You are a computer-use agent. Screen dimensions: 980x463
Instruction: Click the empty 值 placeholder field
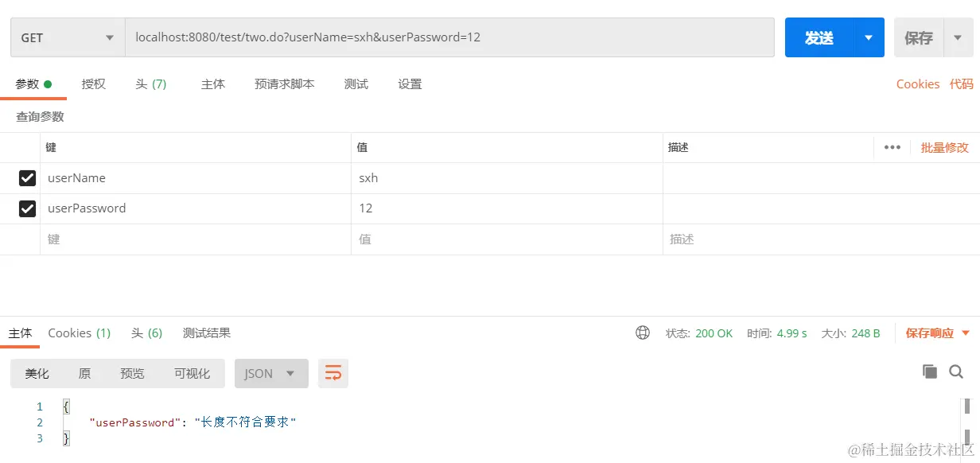(507, 239)
